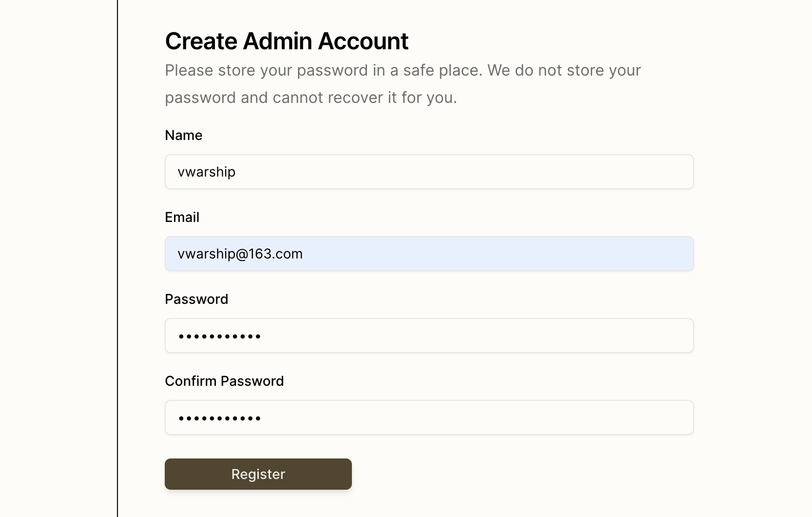Click the "Create Admin Account" heading
The width and height of the screenshot is (812, 517).
coord(287,41)
